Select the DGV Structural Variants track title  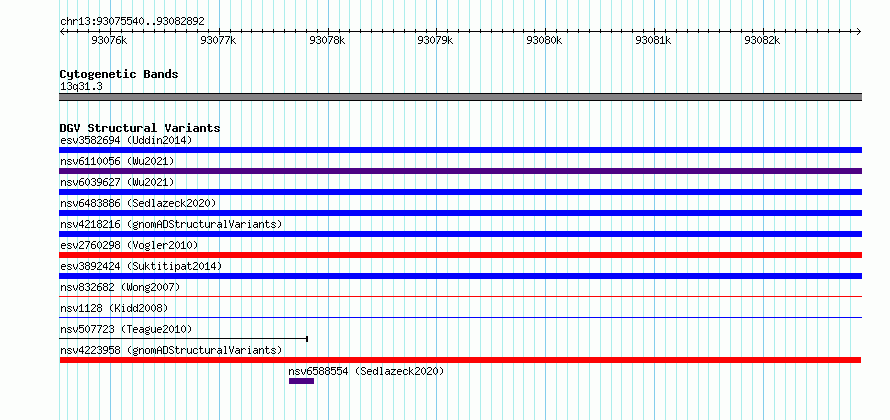click(x=140, y=128)
